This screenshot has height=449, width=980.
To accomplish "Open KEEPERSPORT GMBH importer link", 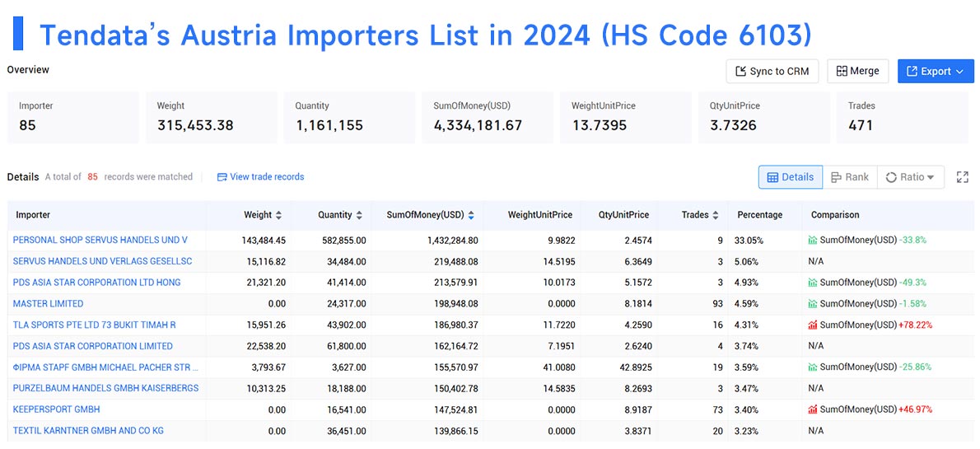I will coord(56,409).
